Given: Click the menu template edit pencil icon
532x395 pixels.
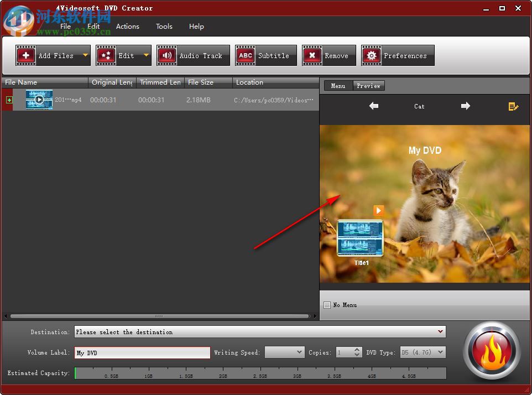Looking at the screenshot, I should pyautogui.click(x=513, y=107).
